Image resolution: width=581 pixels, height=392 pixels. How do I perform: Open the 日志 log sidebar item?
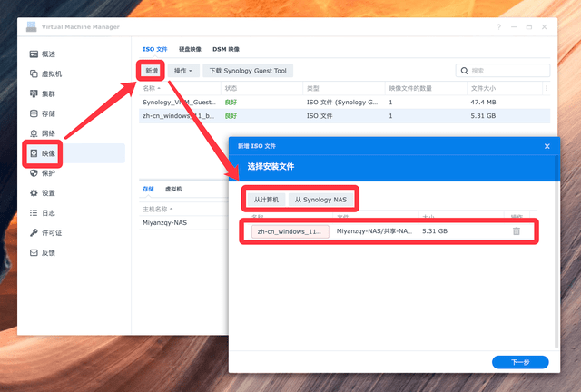tap(43, 213)
